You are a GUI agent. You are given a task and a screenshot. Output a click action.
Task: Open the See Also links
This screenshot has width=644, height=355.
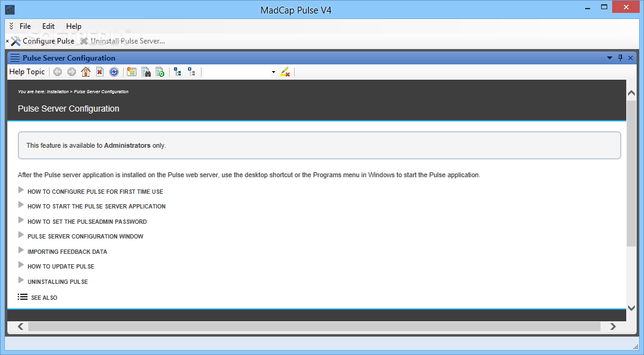[x=44, y=297]
